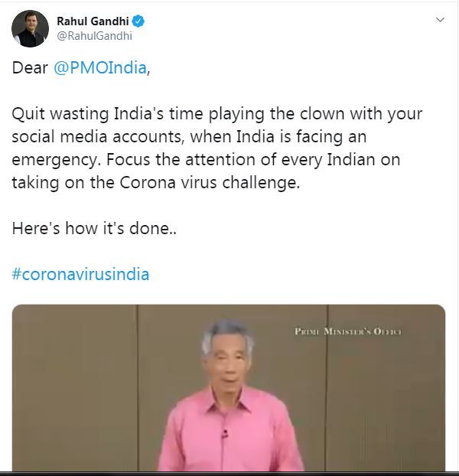Play the embedded video of pink-shirted man
The image size is (459, 476).
point(229,388)
